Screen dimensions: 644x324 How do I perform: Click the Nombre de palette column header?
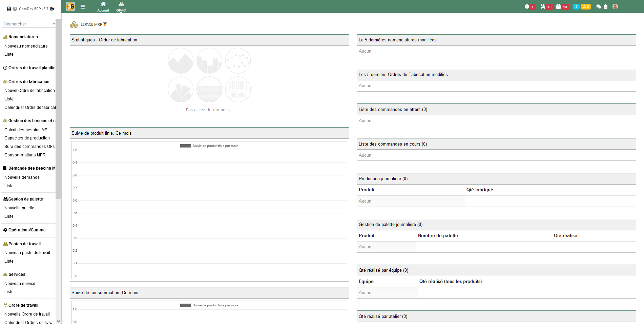pos(438,236)
